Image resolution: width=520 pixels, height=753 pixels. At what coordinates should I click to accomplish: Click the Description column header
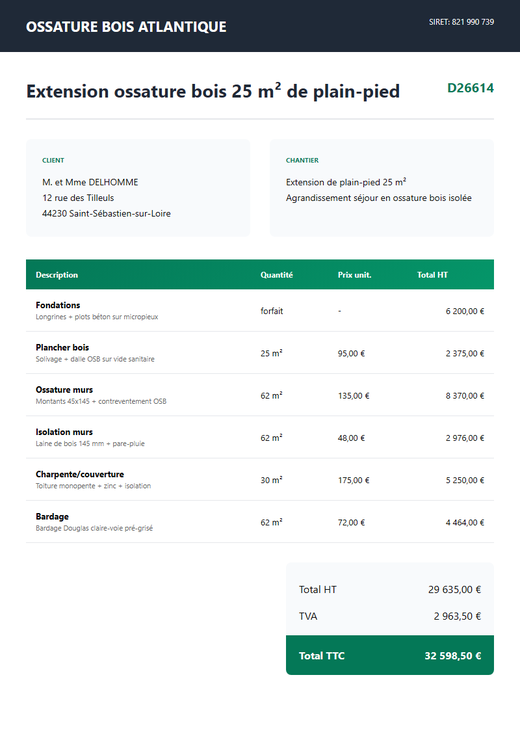pos(57,275)
